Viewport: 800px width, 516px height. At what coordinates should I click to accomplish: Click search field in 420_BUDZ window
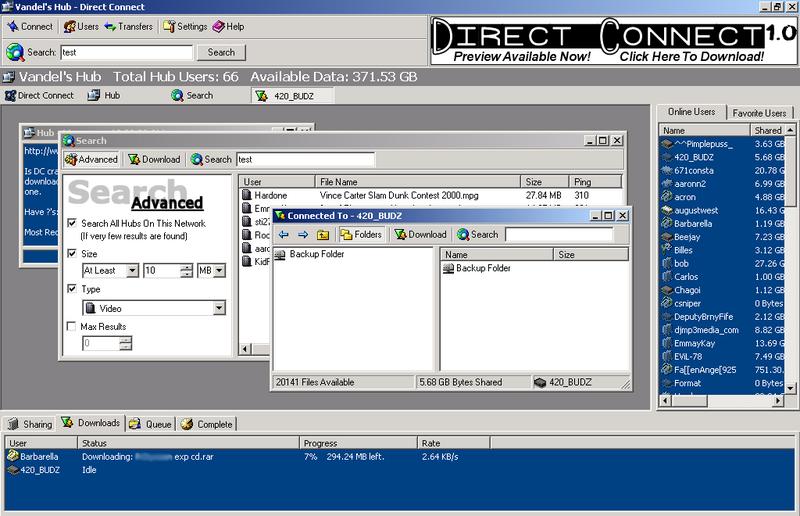pyautogui.click(x=559, y=235)
